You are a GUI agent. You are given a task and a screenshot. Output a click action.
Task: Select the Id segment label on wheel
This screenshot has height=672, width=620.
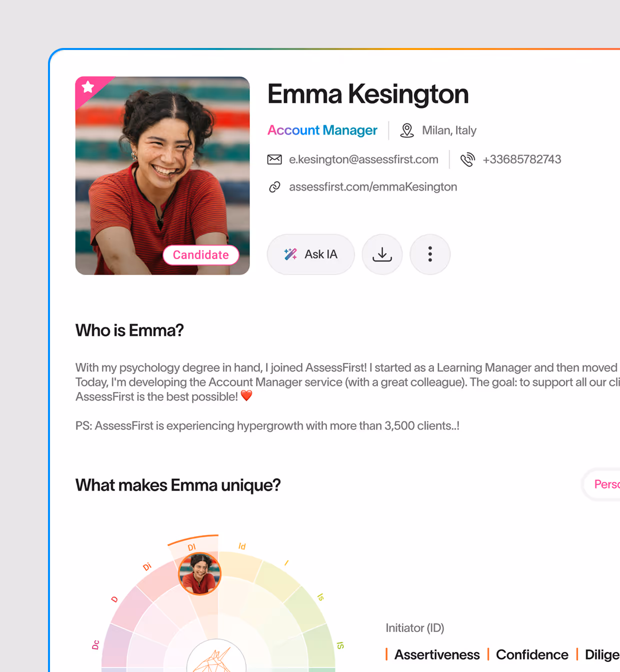tap(242, 546)
